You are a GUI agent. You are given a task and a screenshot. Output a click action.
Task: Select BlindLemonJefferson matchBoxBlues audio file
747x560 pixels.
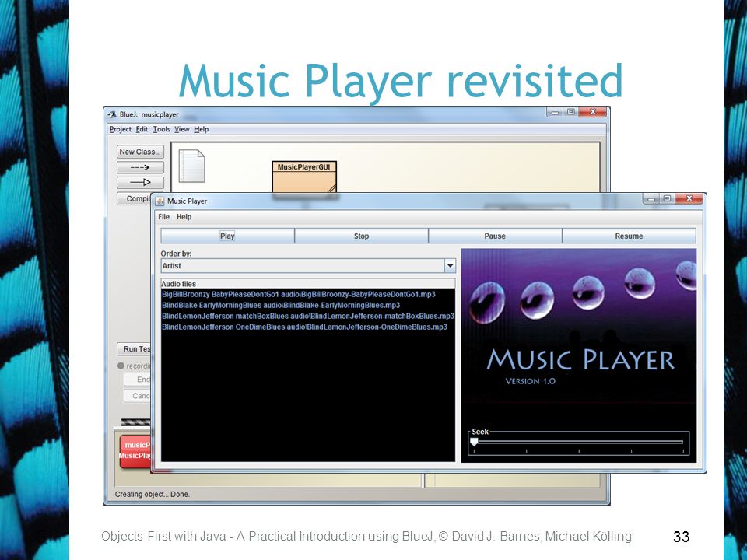point(308,317)
